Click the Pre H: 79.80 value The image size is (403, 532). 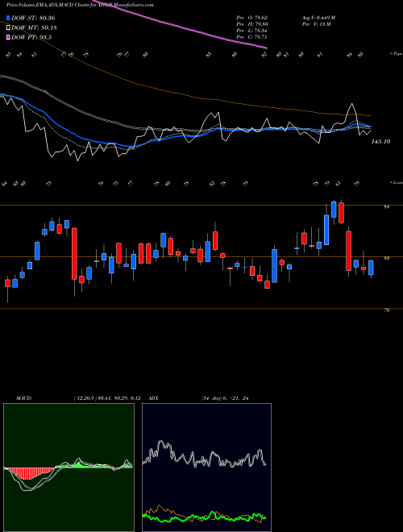tap(251, 24)
